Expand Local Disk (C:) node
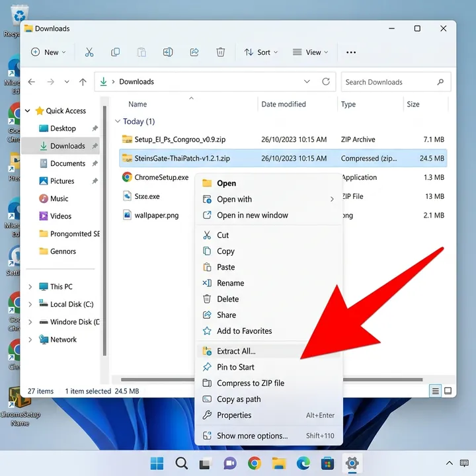The image size is (476, 476). tap(30, 304)
